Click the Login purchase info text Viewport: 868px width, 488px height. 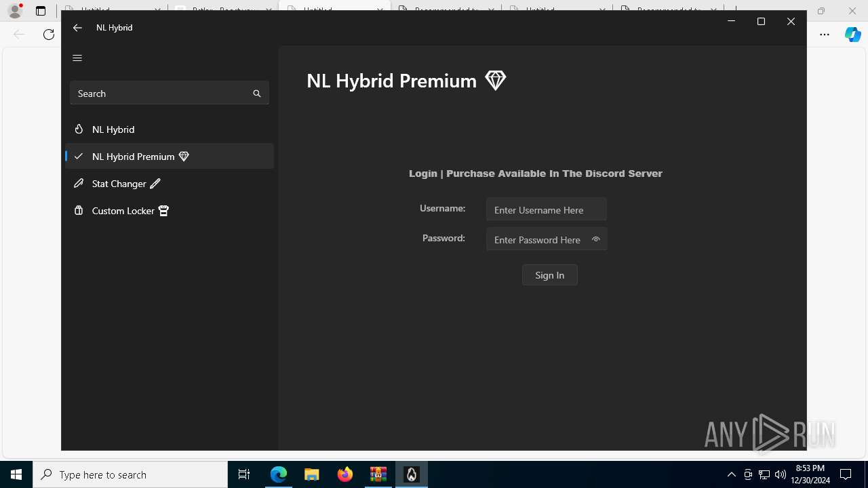click(536, 174)
